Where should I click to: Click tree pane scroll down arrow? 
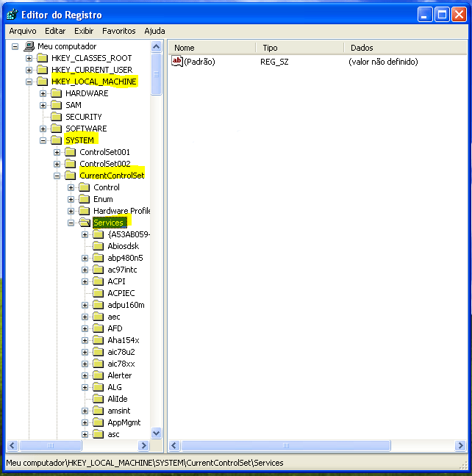[x=156, y=433]
